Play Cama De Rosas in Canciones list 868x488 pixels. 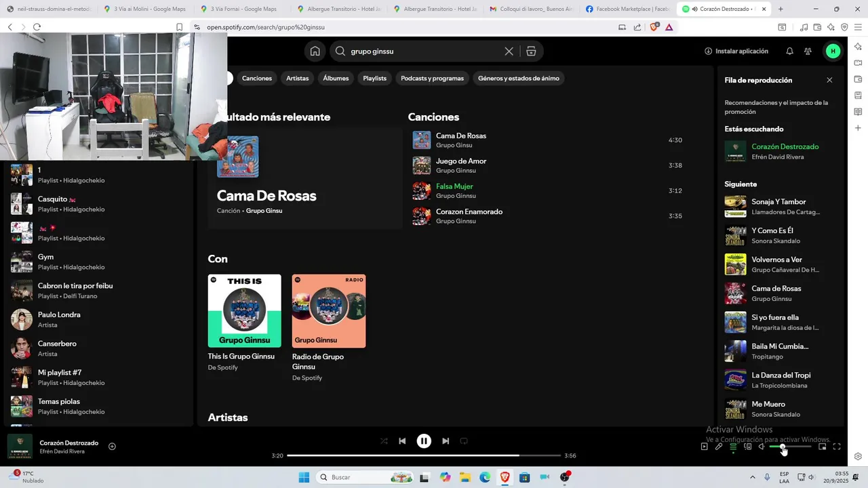coord(547,140)
